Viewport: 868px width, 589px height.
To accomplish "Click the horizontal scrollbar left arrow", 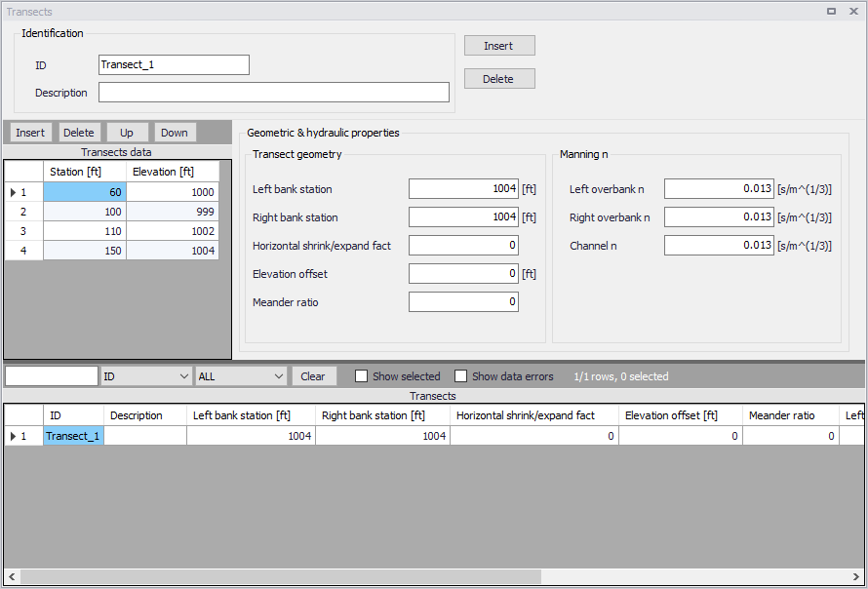I will tap(12, 577).
